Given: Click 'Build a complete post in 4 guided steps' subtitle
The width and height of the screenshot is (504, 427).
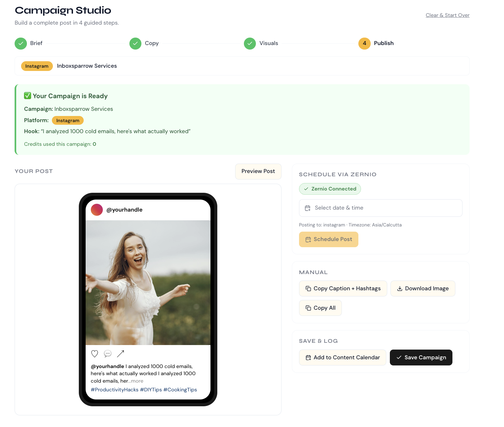Looking at the screenshot, I should pyautogui.click(x=67, y=23).
